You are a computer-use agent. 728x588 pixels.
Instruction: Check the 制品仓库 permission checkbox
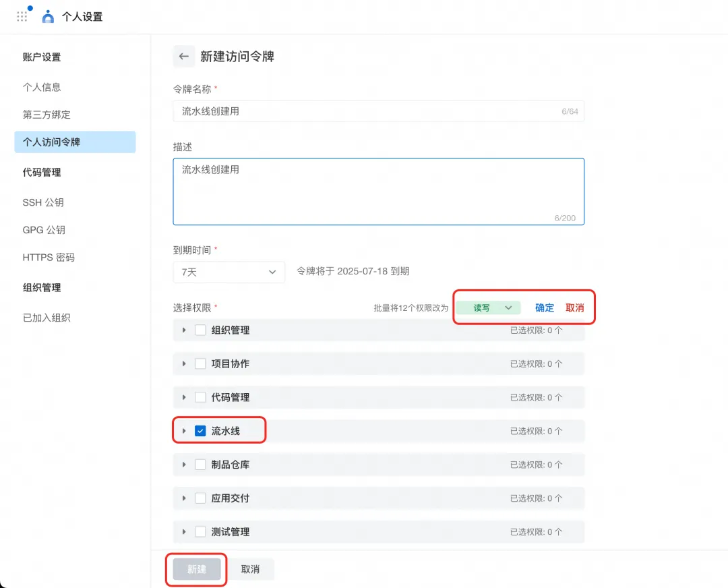coord(200,465)
